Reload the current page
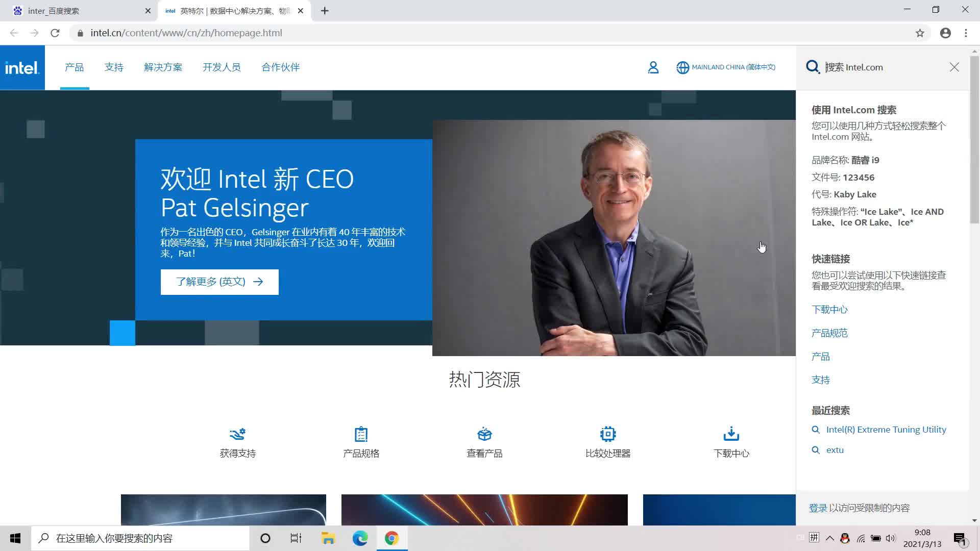Viewport: 980px width, 551px height. click(x=55, y=33)
